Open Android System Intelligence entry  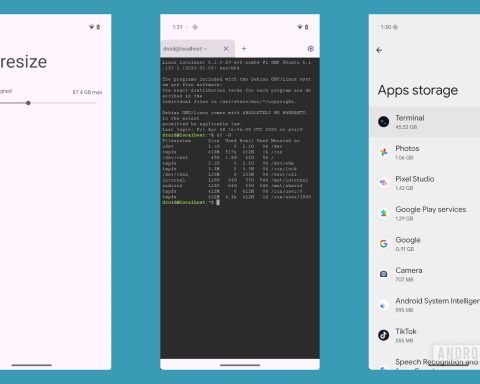424,305
